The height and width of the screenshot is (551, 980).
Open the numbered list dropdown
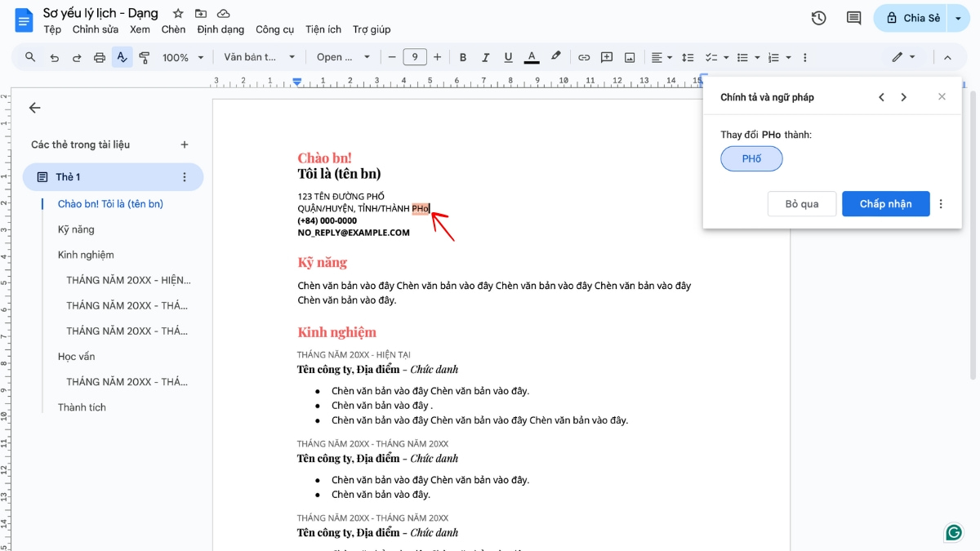[x=779, y=57]
